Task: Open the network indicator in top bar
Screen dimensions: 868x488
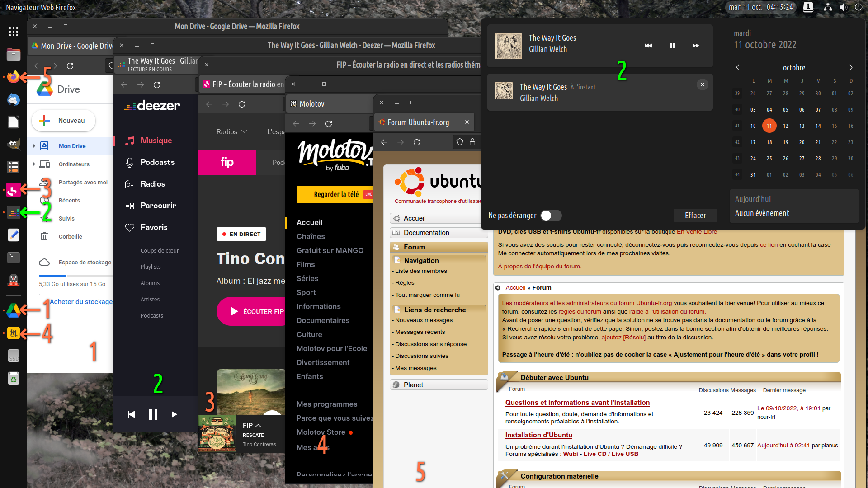Action: pos(828,7)
